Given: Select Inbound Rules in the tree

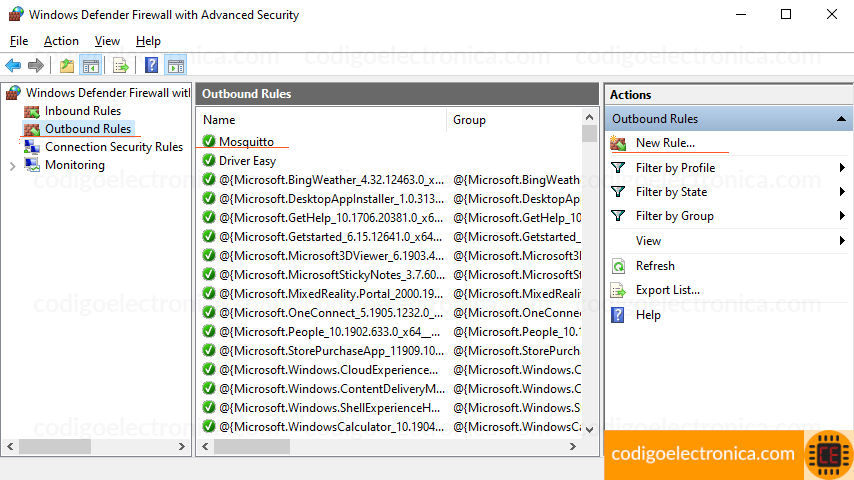Looking at the screenshot, I should [x=83, y=111].
